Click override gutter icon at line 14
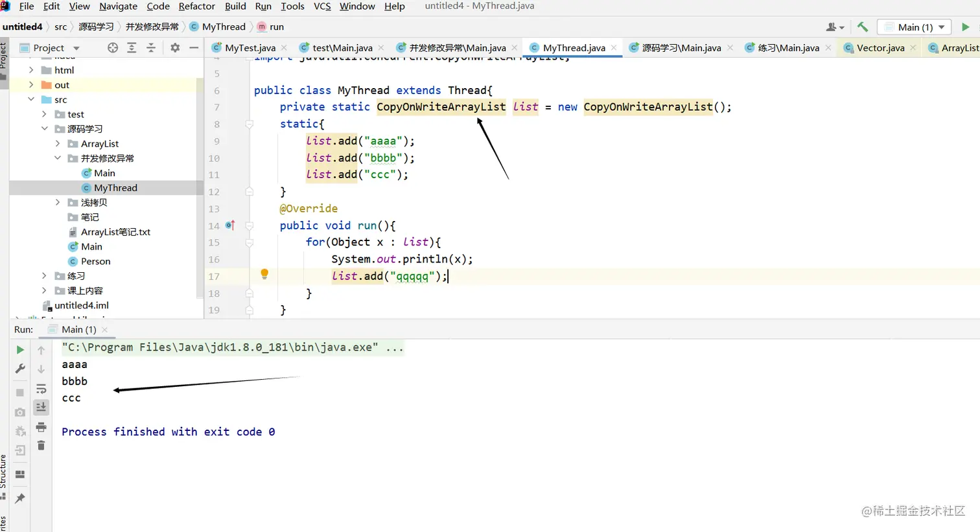Screen dimensions: 980x532 pyautogui.click(x=230, y=225)
